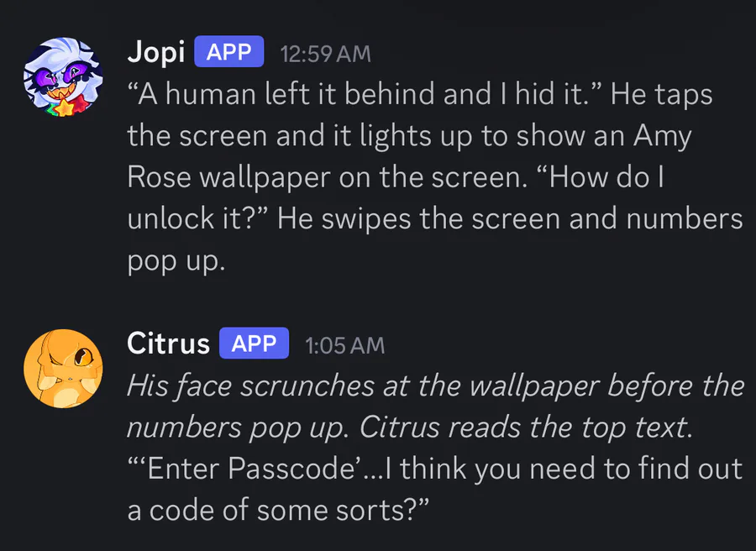Click the 12:59 AM timestamp

[325, 54]
